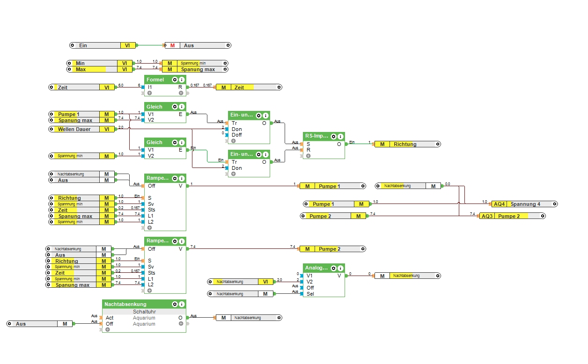Open gear on the Max VI connector
The image size is (588, 364).
(69, 69)
